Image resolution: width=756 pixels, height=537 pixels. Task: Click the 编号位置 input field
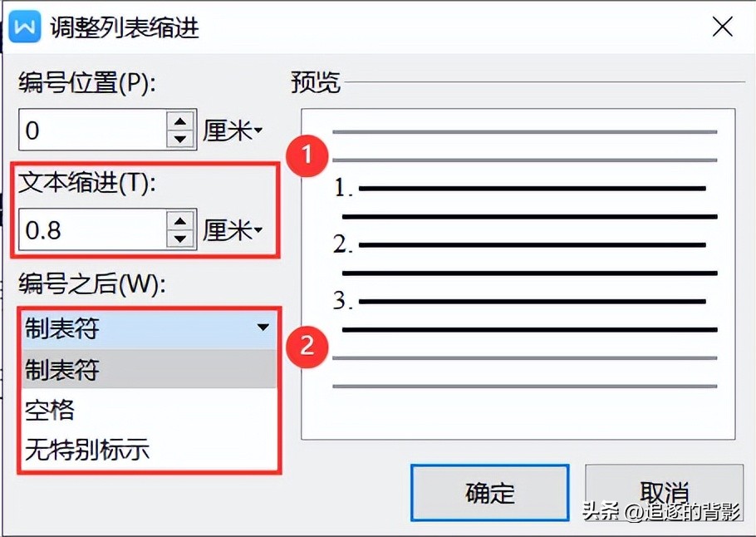click(x=93, y=130)
